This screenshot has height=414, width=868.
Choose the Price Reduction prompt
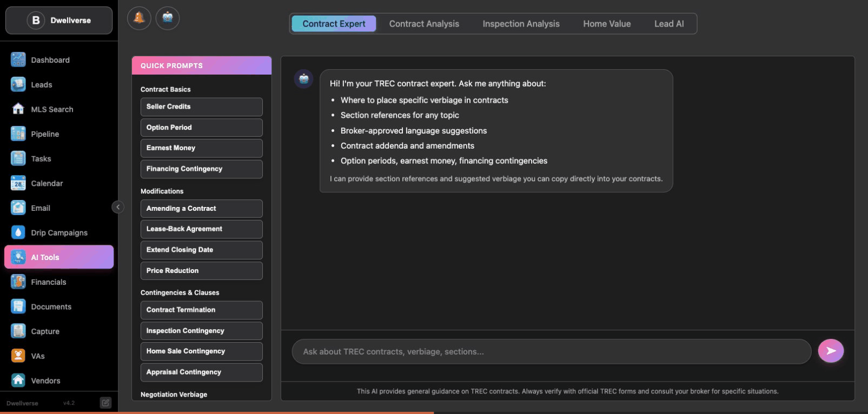tap(201, 271)
